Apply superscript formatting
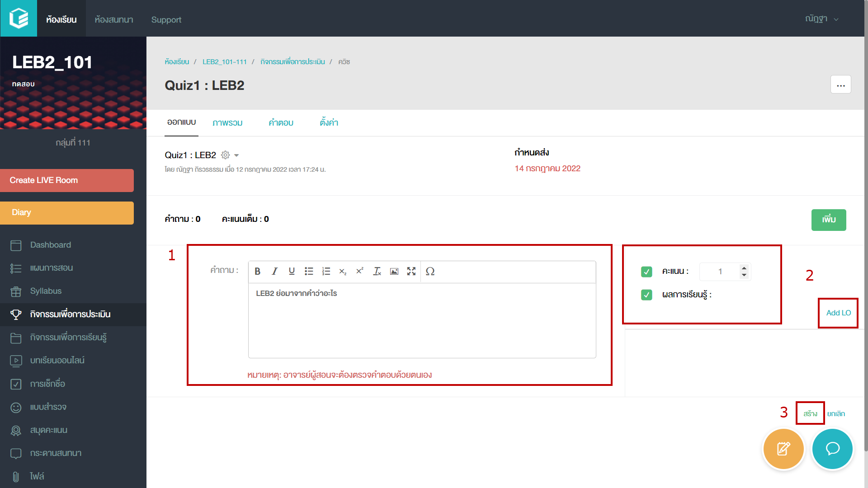This screenshot has height=488, width=868. point(360,272)
